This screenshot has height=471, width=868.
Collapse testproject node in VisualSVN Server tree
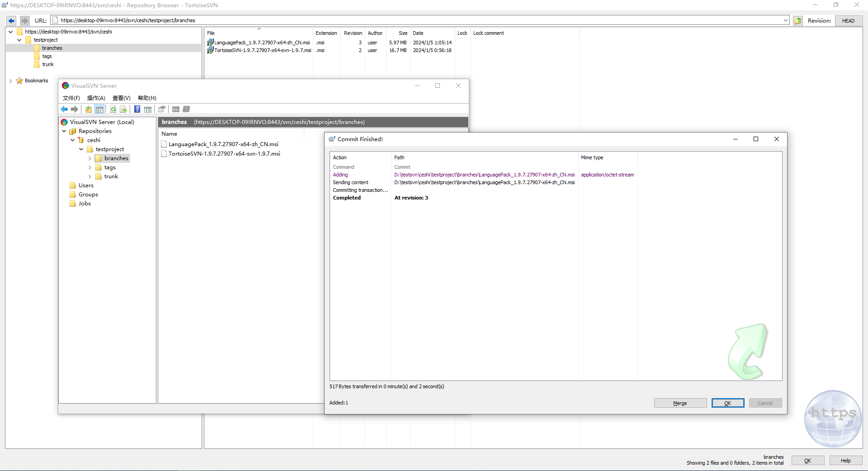click(x=81, y=149)
